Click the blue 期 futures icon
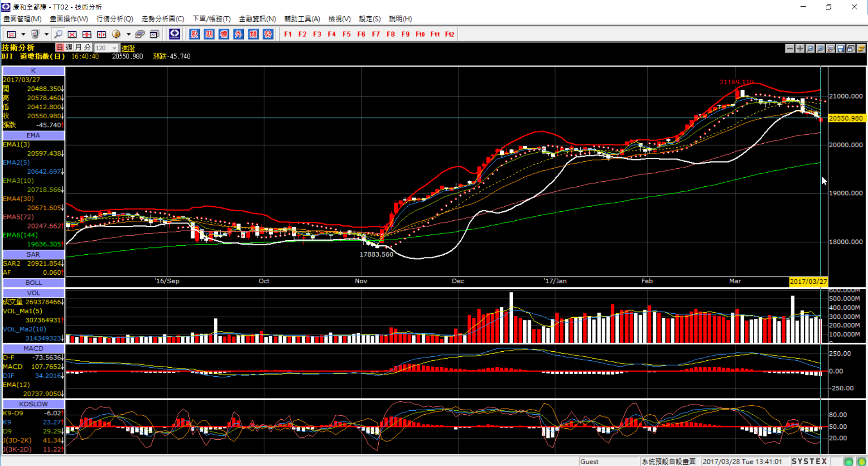The image size is (868, 466). point(209,34)
